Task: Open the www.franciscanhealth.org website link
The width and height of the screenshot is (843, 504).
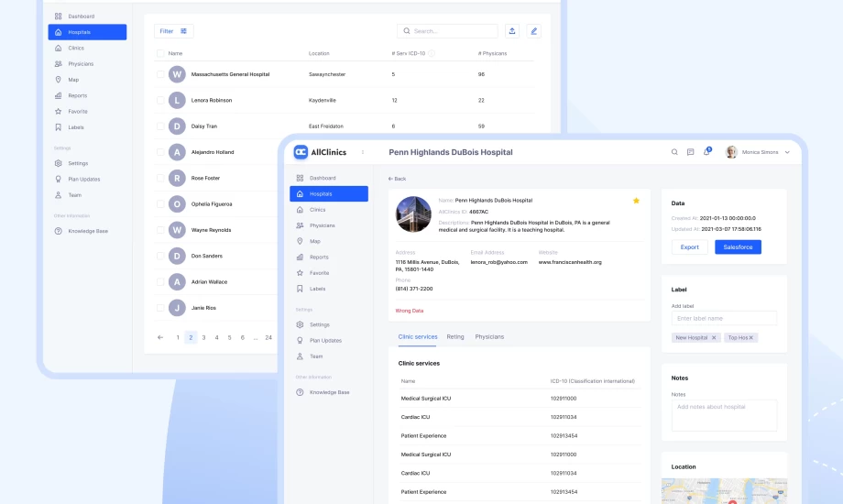Action: (570, 262)
